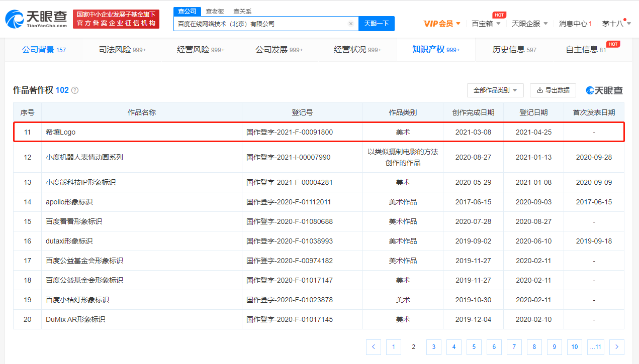Open the 公司背景 section tab
Viewport: 639px width, 364px height.
pos(44,50)
